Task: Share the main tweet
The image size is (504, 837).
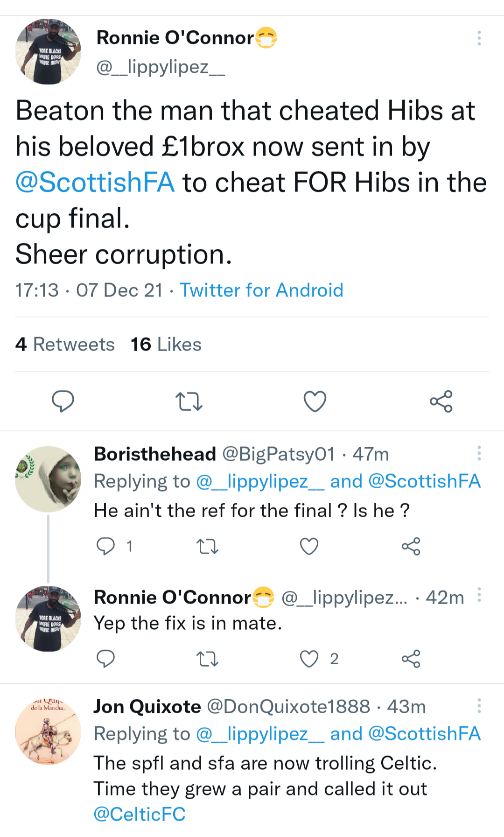Action: (441, 401)
